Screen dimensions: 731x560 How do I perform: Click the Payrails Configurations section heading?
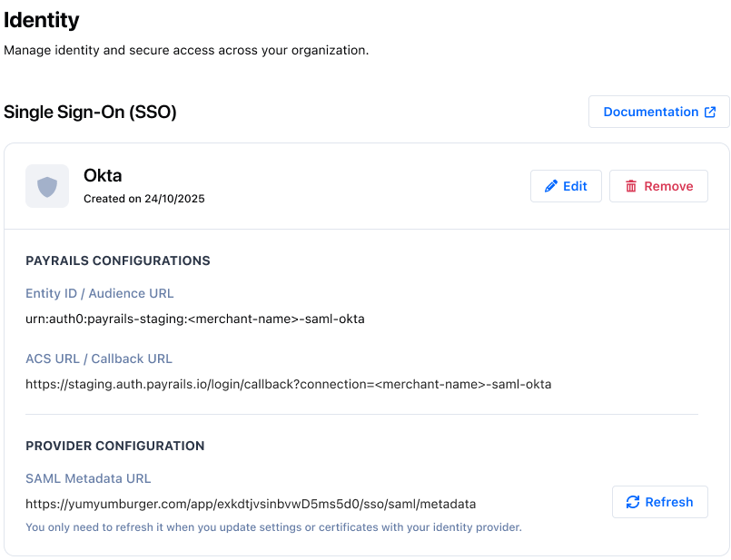pyautogui.click(x=118, y=260)
